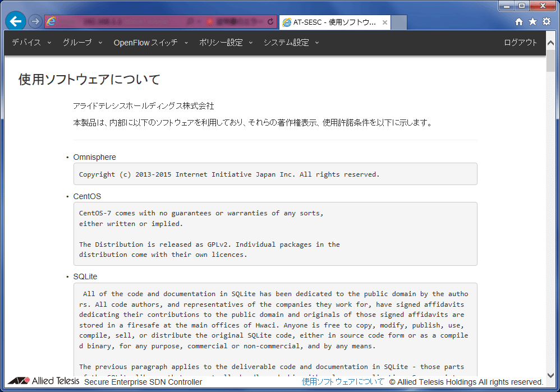
Task: Click the ログアウト link
Action: pyautogui.click(x=520, y=43)
